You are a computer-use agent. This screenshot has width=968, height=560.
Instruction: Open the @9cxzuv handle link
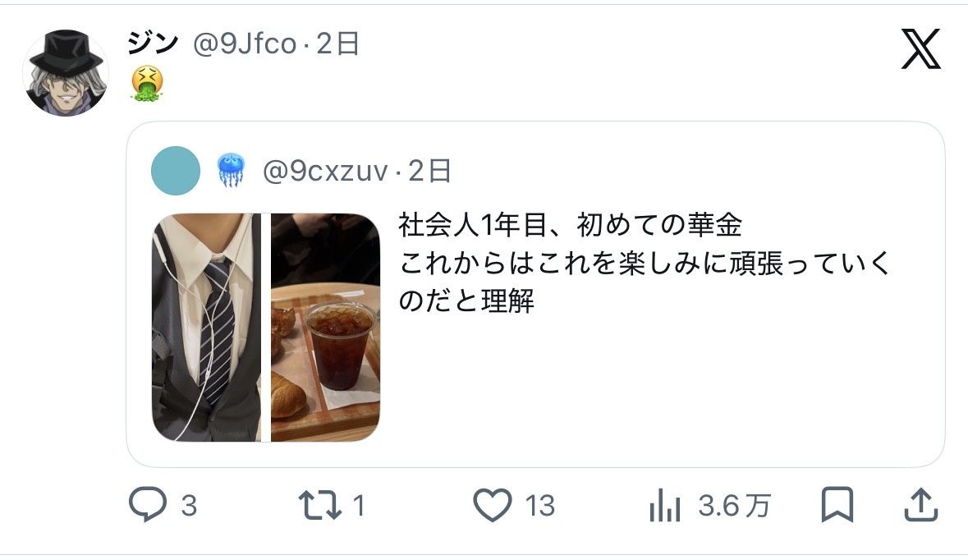tap(325, 171)
